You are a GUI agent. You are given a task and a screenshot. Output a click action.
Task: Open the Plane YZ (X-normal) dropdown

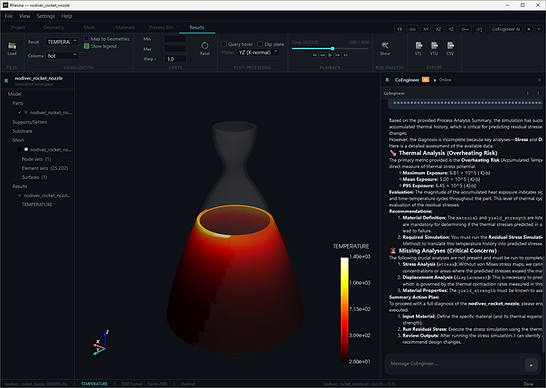(258, 52)
